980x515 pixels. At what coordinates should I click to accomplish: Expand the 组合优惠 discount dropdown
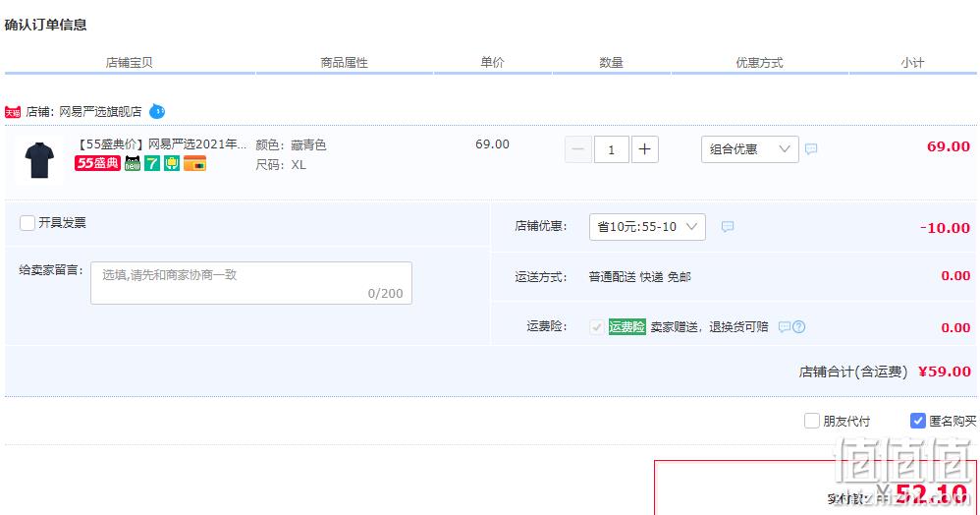click(x=750, y=149)
